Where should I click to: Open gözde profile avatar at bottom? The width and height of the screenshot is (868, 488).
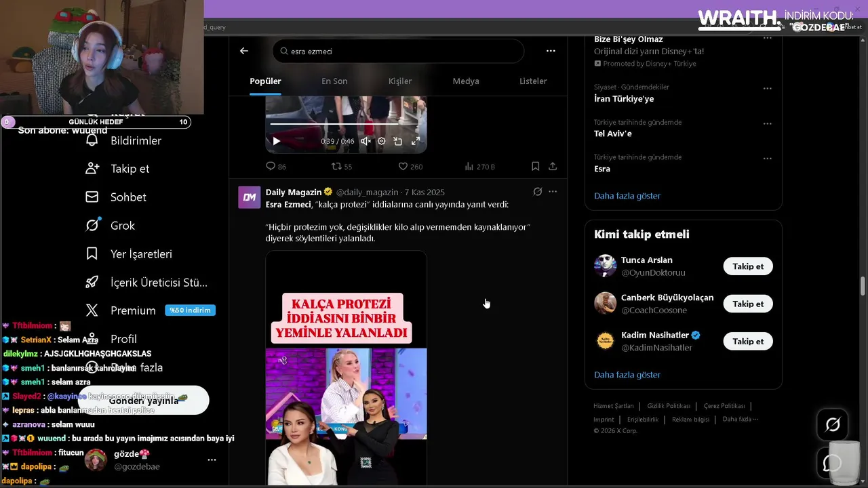pos(96,460)
